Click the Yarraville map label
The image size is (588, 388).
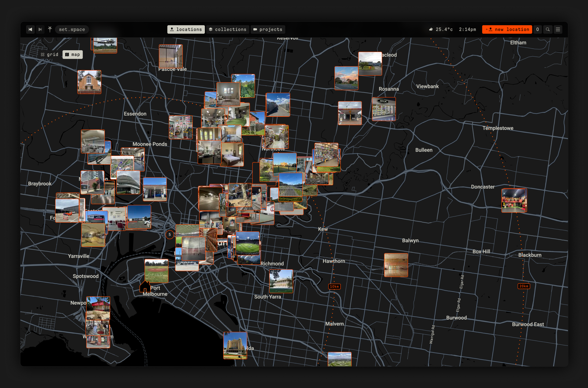pyautogui.click(x=79, y=256)
